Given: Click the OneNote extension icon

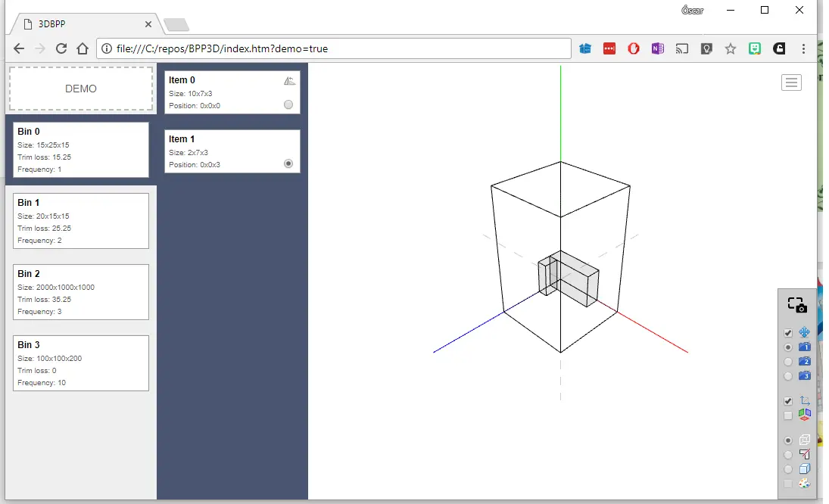Looking at the screenshot, I should click(657, 48).
